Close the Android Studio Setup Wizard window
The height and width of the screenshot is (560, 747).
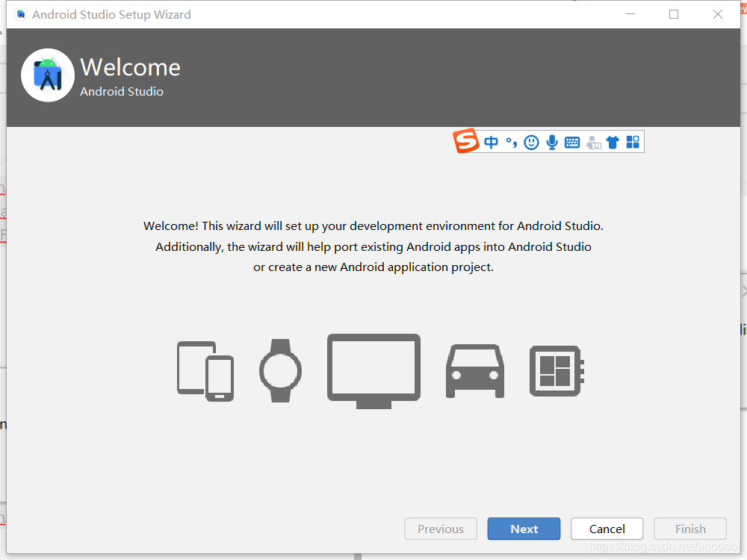pyautogui.click(x=717, y=14)
